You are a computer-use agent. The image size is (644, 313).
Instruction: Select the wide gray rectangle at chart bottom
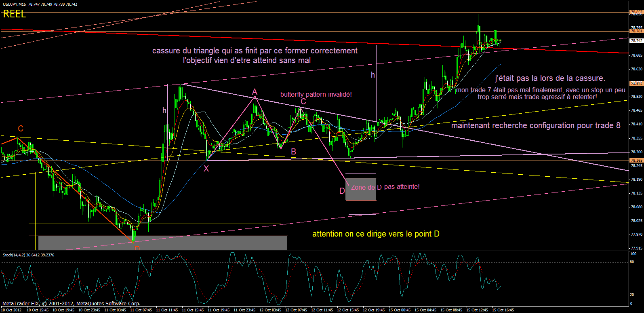163,243
